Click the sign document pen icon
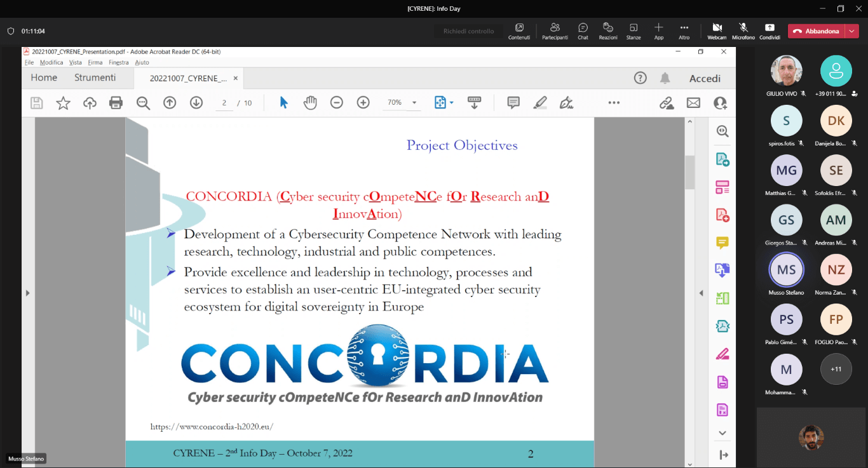 566,103
